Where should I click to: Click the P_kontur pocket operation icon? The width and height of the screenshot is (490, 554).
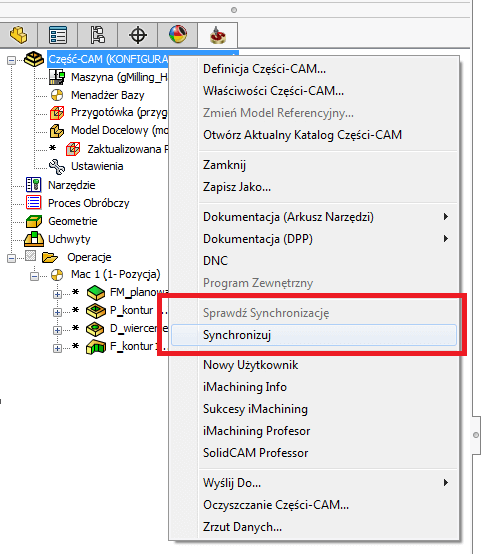tap(96, 311)
